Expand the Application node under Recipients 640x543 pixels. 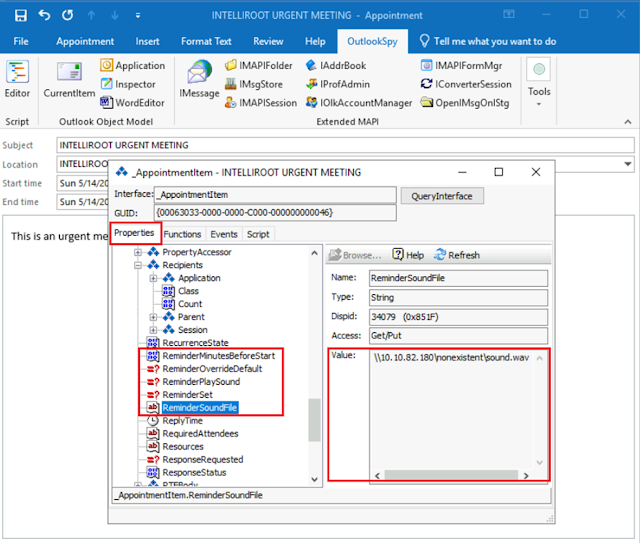click(x=153, y=278)
